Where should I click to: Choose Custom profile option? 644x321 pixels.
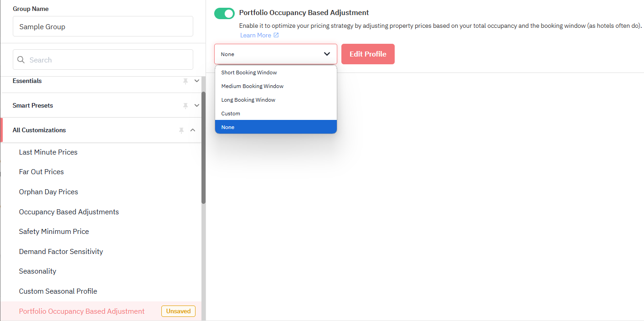(x=276, y=114)
